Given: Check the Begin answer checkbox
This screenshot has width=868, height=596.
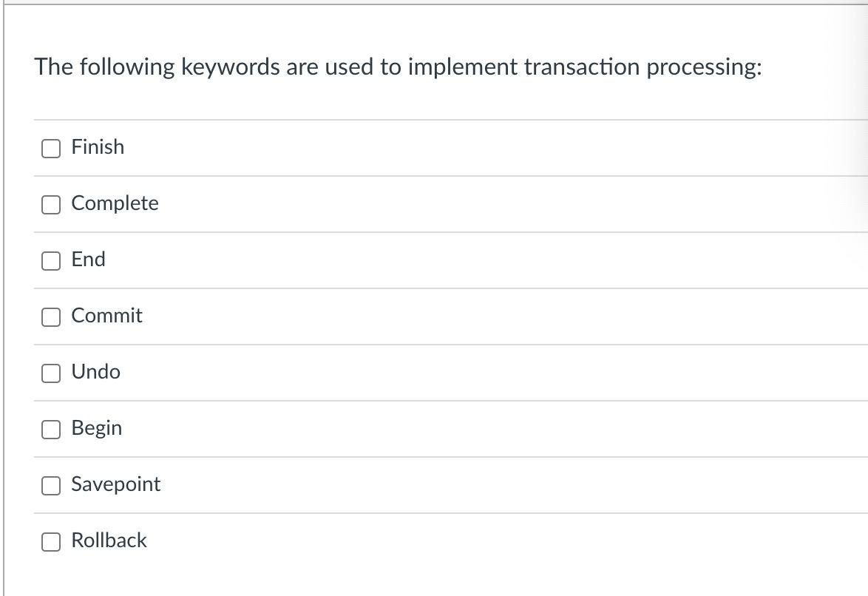Looking at the screenshot, I should pyautogui.click(x=50, y=429).
